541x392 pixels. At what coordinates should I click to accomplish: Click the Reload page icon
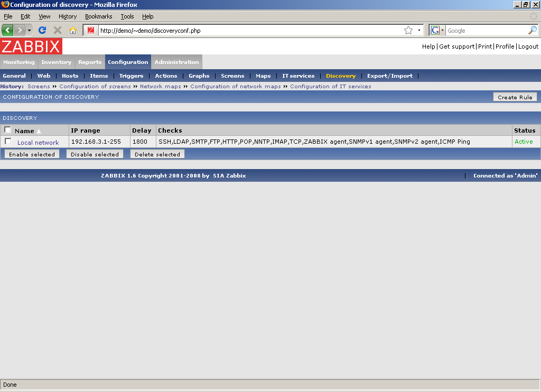pos(42,30)
